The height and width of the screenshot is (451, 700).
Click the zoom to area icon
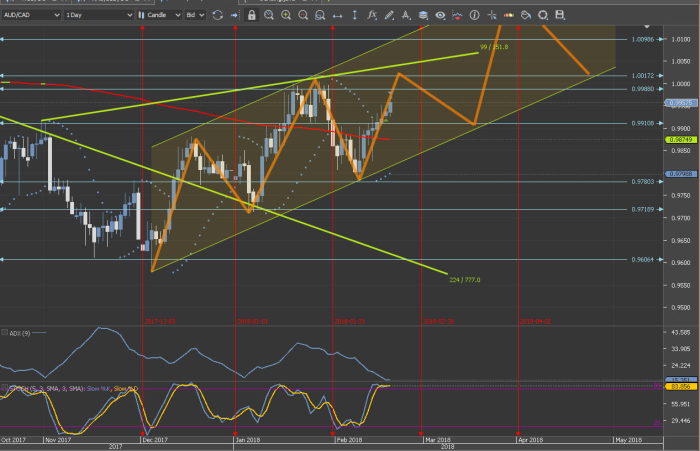click(320, 15)
